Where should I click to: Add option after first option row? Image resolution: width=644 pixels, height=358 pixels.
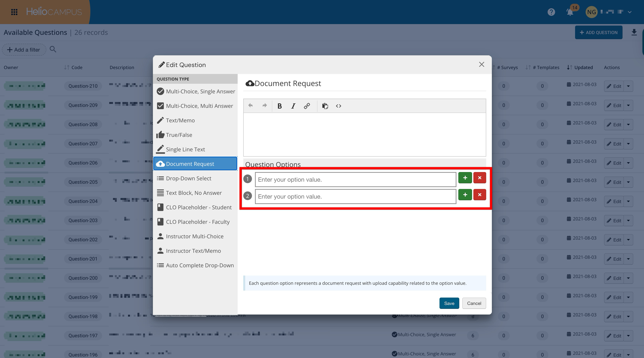[465, 178]
